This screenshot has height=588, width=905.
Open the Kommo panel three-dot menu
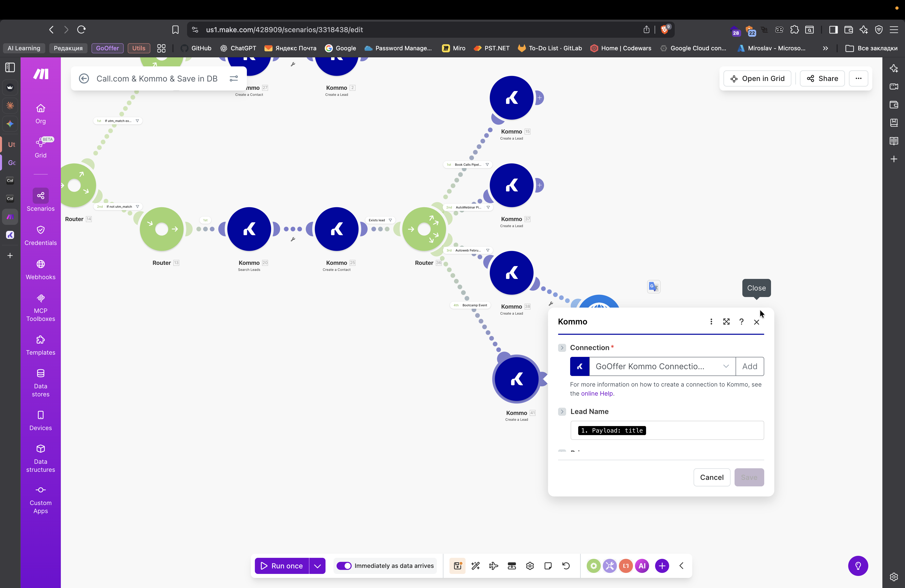coord(711,321)
